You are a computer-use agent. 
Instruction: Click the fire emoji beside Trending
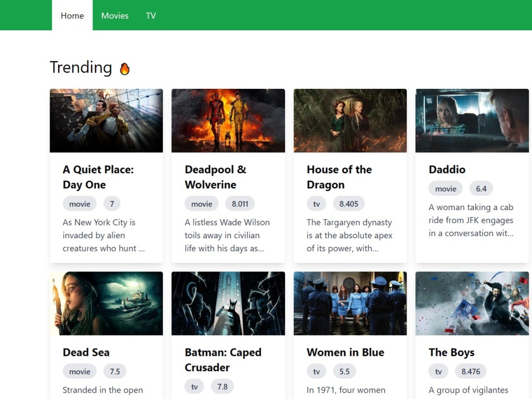[124, 69]
